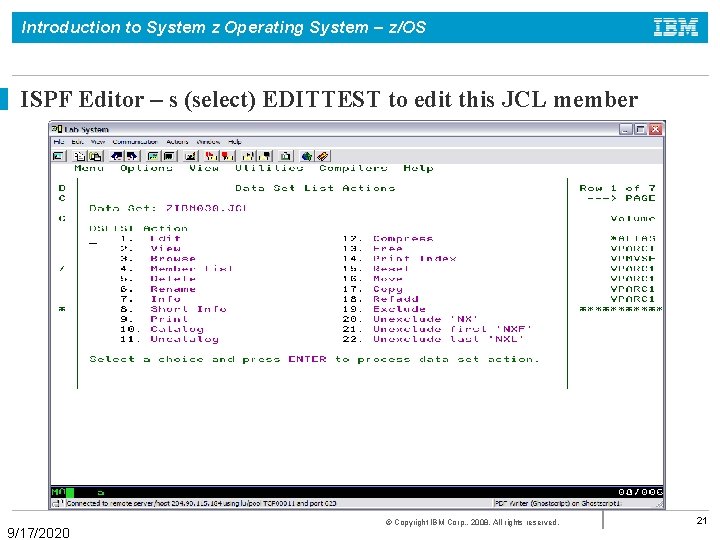Image resolution: width=720 pixels, height=540 pixels.
Task: Open Help in the emulator menu bar
Action: coord(235,142)
